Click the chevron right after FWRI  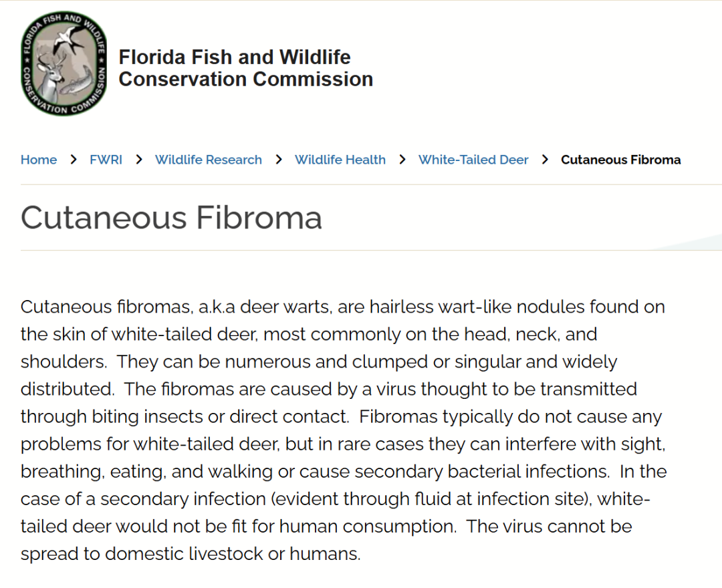click(139, 160)
